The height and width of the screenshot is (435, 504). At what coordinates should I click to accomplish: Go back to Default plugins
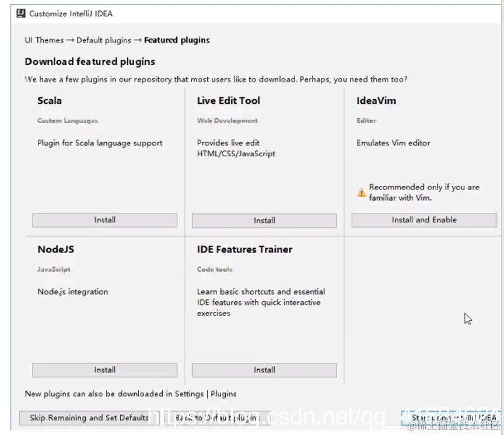(217, 418)
